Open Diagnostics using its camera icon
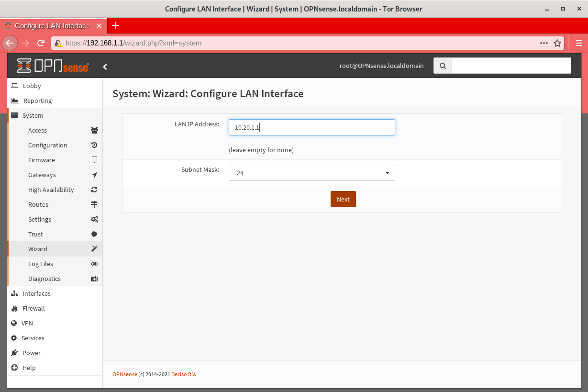The image size is (588, 392). pyautogui.click(x=94, y=279)
